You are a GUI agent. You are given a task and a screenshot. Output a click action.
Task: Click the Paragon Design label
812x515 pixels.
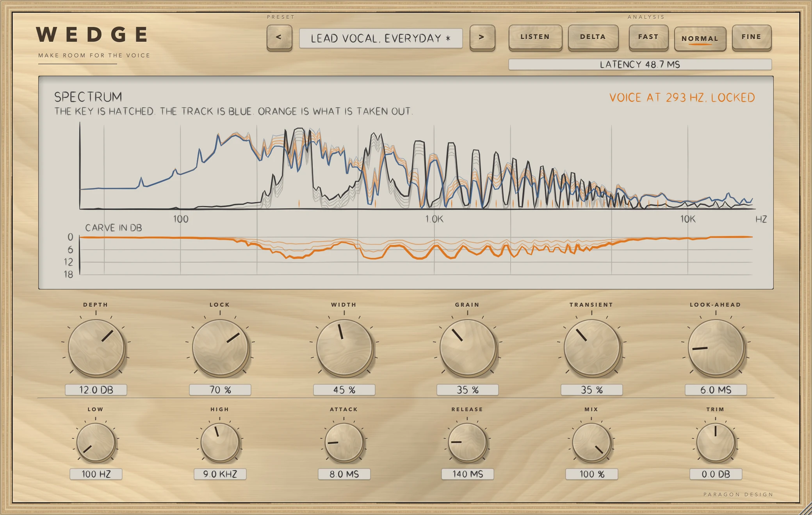(738, 494)
